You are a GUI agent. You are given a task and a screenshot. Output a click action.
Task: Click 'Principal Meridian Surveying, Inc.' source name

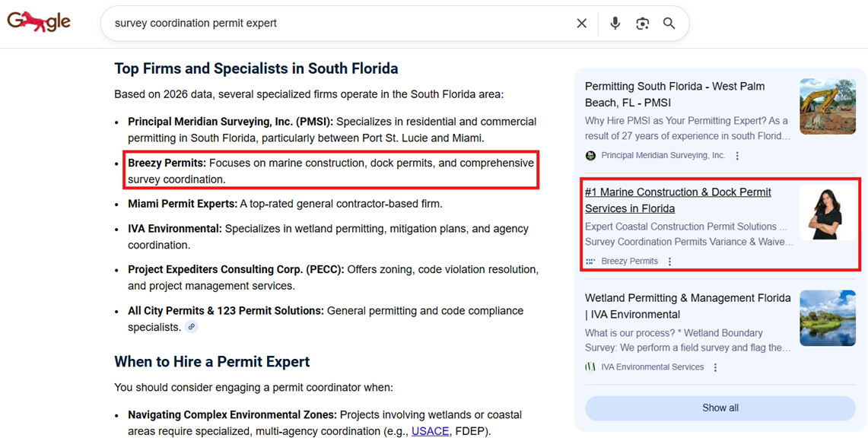663,155
